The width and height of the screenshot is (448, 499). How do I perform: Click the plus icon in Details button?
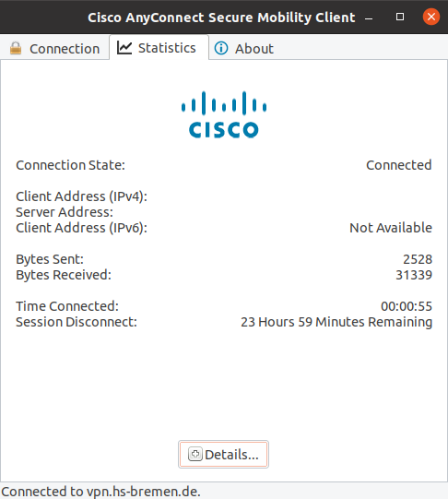195,454
